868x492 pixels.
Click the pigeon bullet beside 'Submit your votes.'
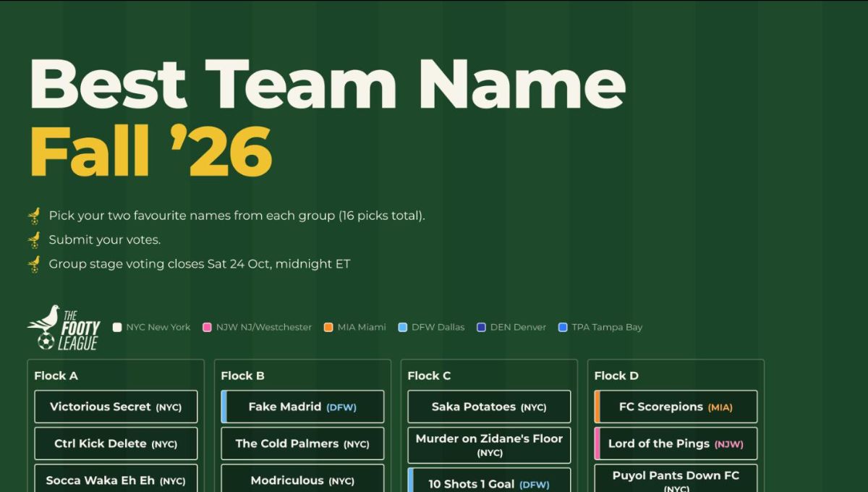(34, 240)
